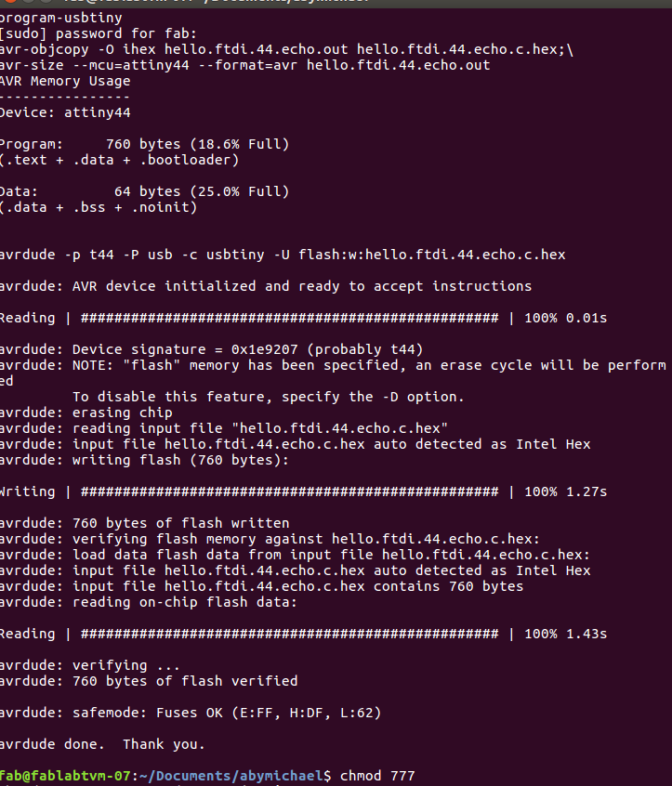This screenshot has width=672, height=786.
Task: Click the 'avrdude done. Thank you.' line
Action: click(103, 744)
